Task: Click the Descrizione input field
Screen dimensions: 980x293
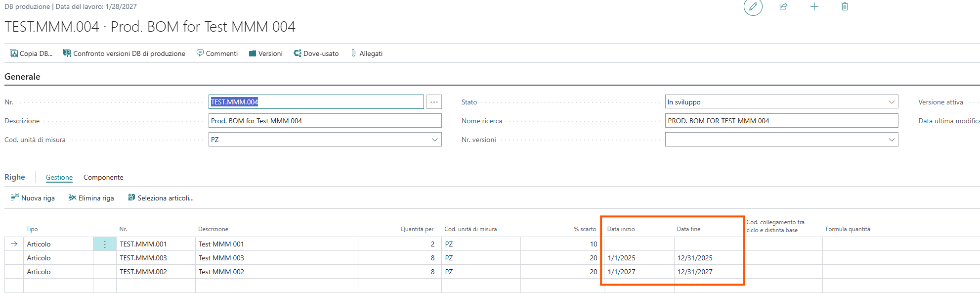Action: [325, 121]
